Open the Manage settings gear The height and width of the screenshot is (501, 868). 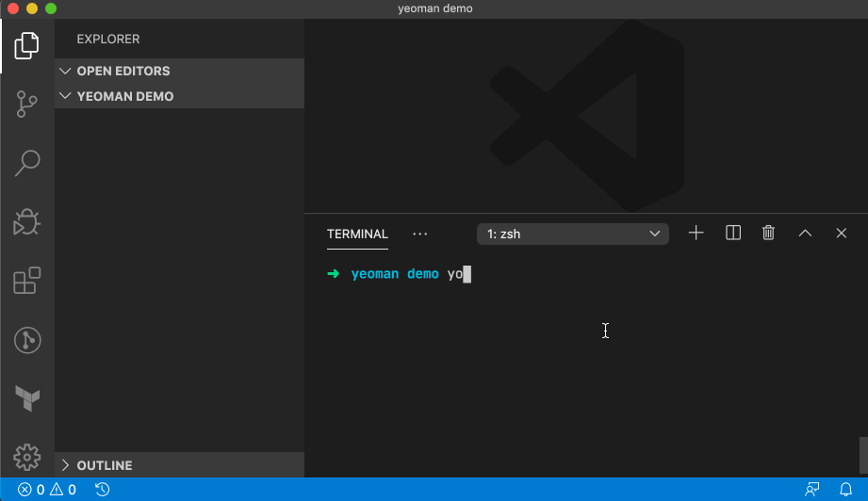[x=27, y=458]
